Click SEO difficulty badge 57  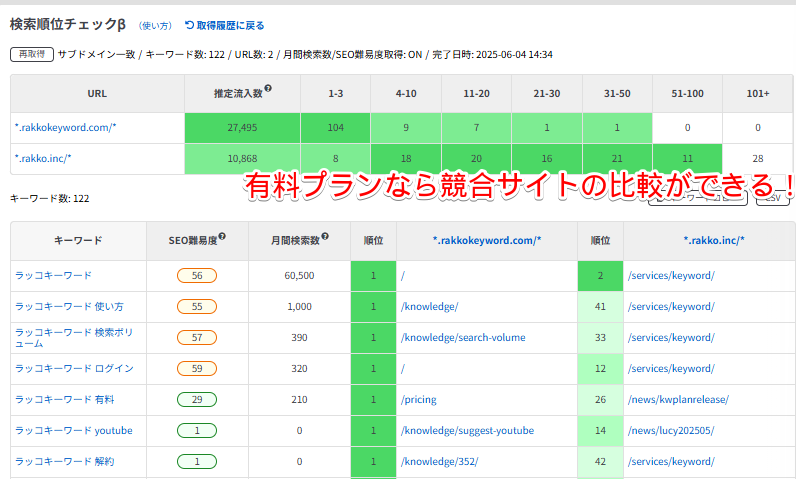tap(197, 338)
